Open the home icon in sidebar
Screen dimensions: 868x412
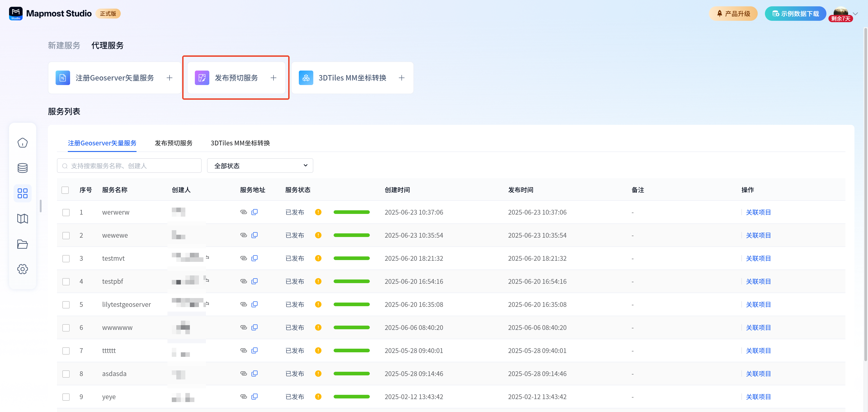(x=23, y=143)
